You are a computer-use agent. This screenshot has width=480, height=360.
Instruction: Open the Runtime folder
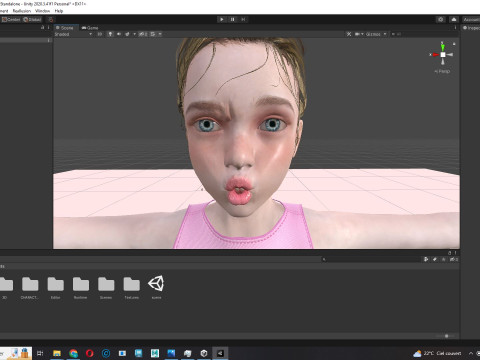point(81,288)
